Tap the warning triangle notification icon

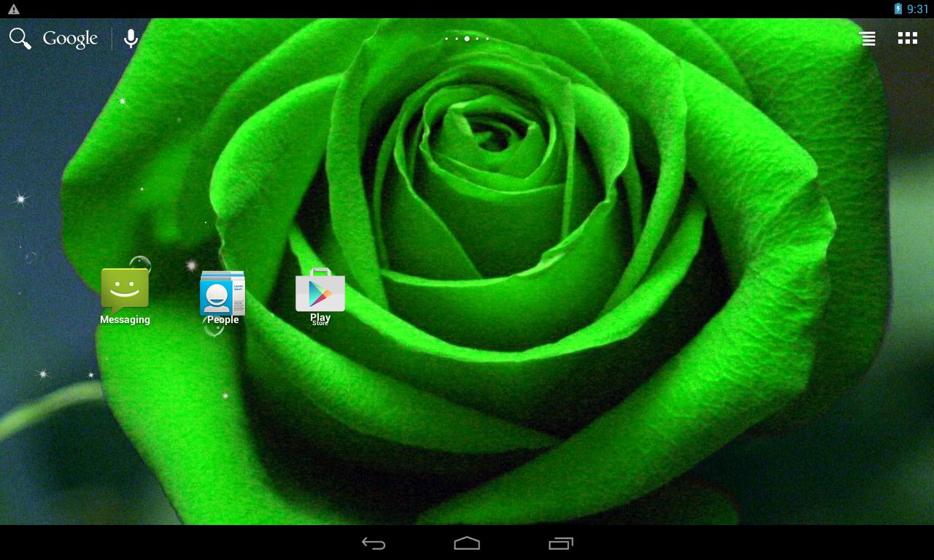point(14,9)
